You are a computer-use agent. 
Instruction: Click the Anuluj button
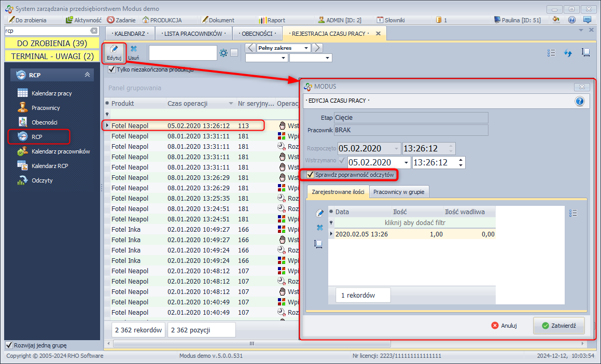pyautogui.click(x=505, y=326)
